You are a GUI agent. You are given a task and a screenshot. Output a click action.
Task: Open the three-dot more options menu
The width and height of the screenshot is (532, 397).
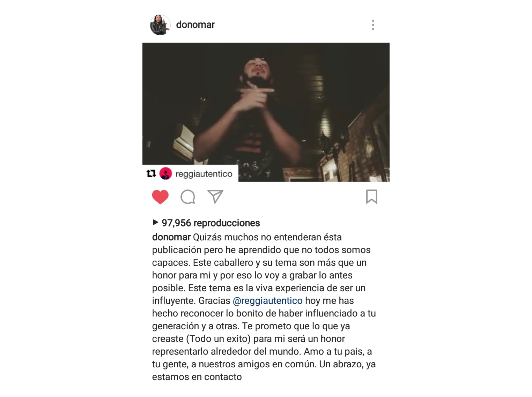click(373, 25)
